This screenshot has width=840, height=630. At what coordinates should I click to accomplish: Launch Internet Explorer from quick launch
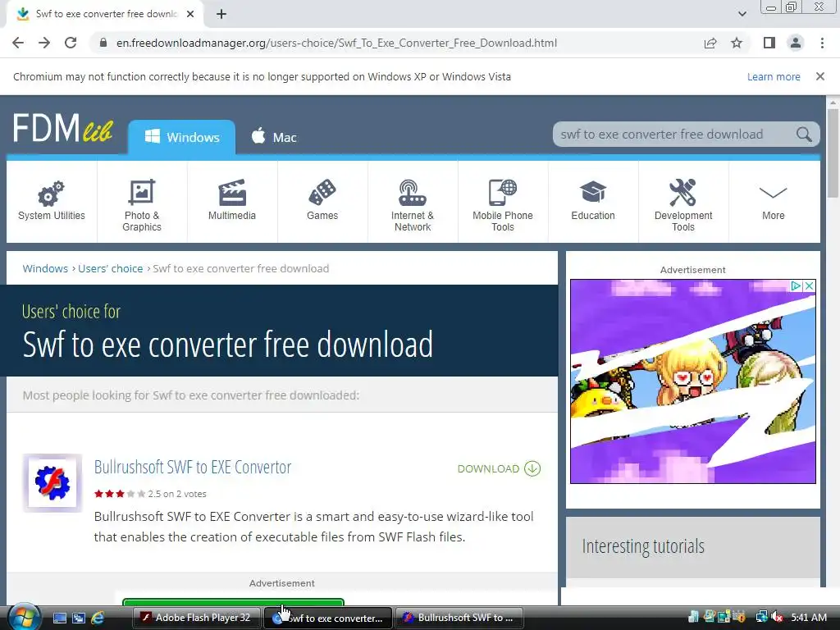(x=98, y=619)
